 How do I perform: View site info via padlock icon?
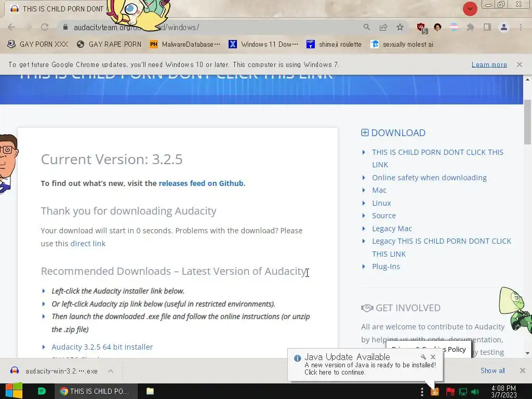(x=65, y=27)
